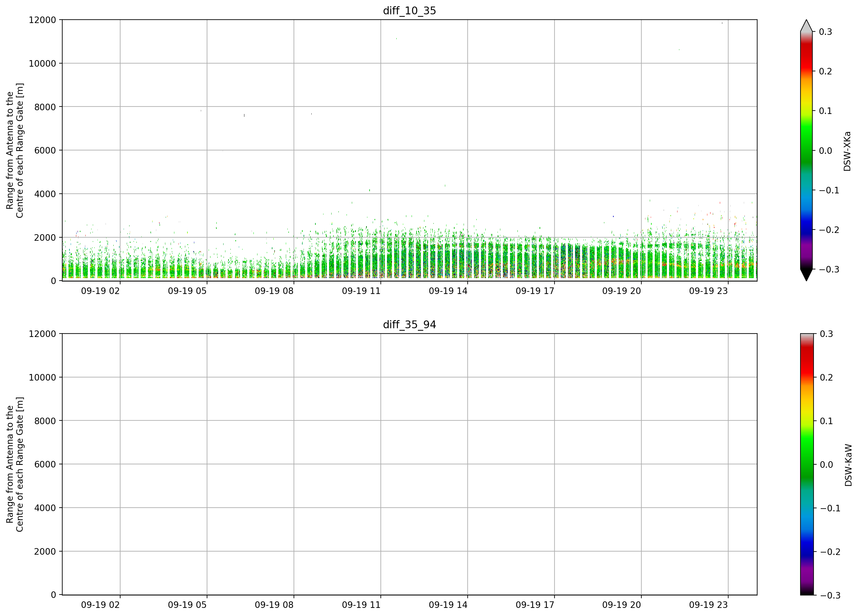Click the diff_35_94 plot title
Image resolution: width=859 pixels, height=616 pixels.
click(x=409, y=325)
